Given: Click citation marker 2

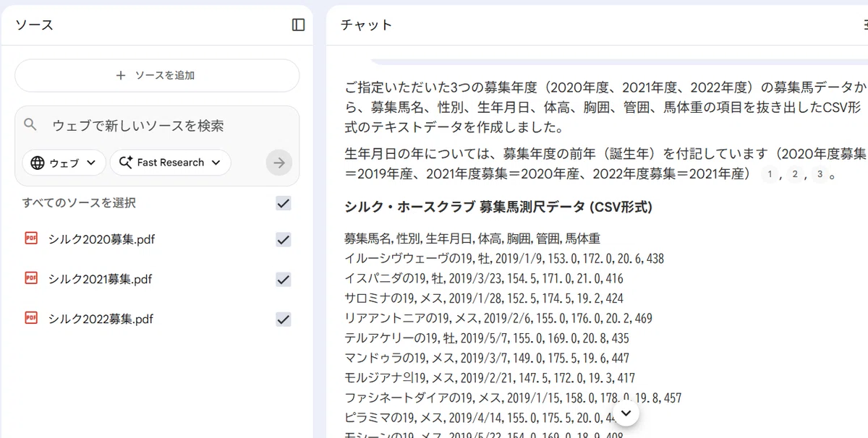Looking at the screenshot, I should click(794, 174).
